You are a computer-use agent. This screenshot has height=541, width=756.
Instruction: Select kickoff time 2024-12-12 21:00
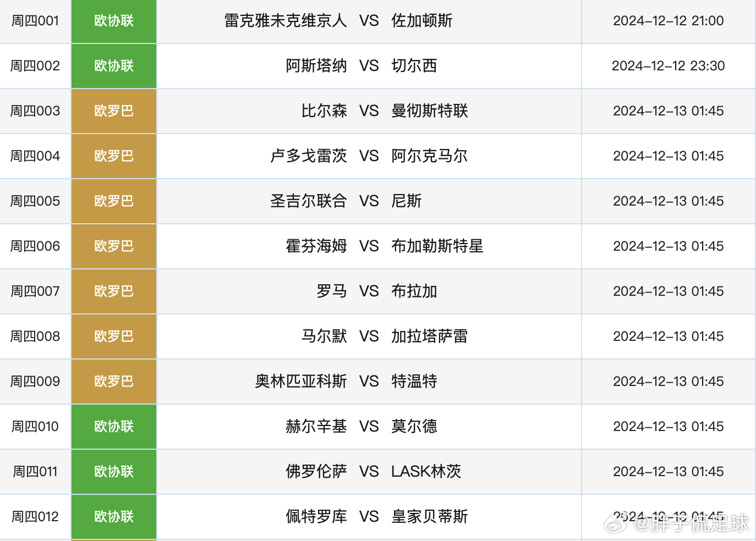click(669, 21)
